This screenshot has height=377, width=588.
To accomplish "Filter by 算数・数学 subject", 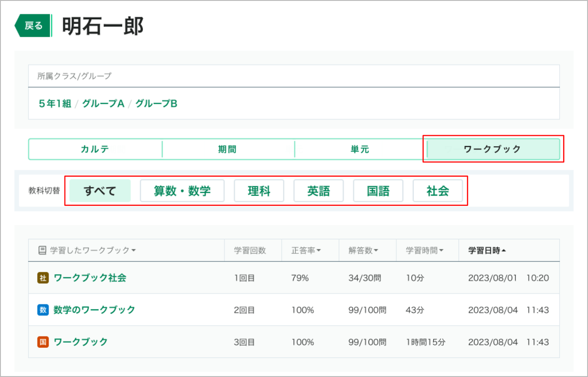I will coord(182,191).
